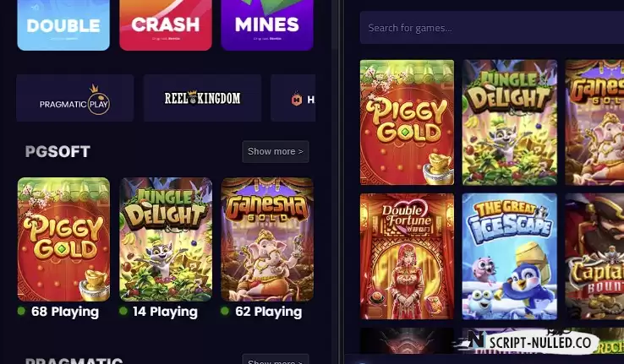Click the Search for games field
This screenshot has height=364, width=624.
[492, 28]
